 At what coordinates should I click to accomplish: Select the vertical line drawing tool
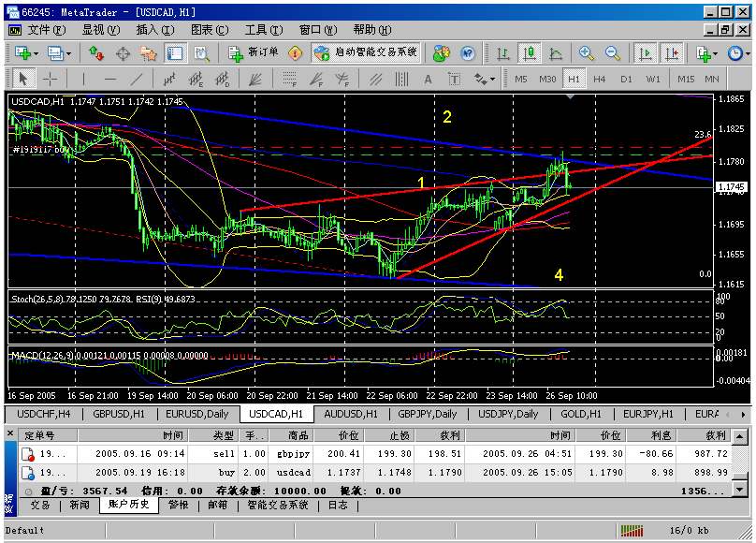(x=83, y=79)
